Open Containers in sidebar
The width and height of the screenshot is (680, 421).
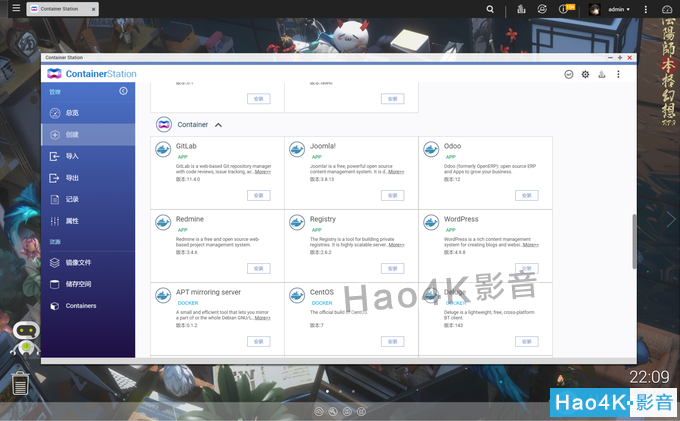click(88, 306)
